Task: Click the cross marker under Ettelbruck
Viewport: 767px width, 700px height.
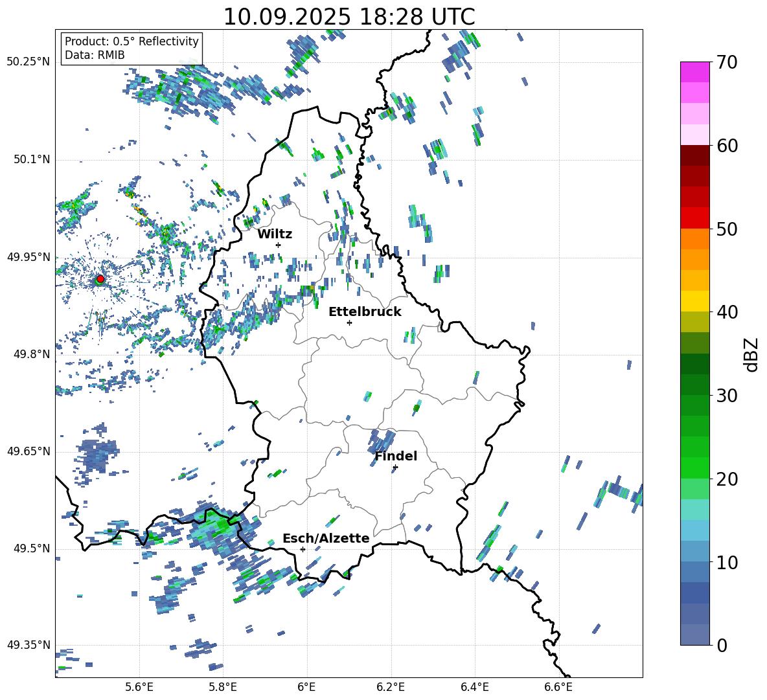Action: click(349, 322)
